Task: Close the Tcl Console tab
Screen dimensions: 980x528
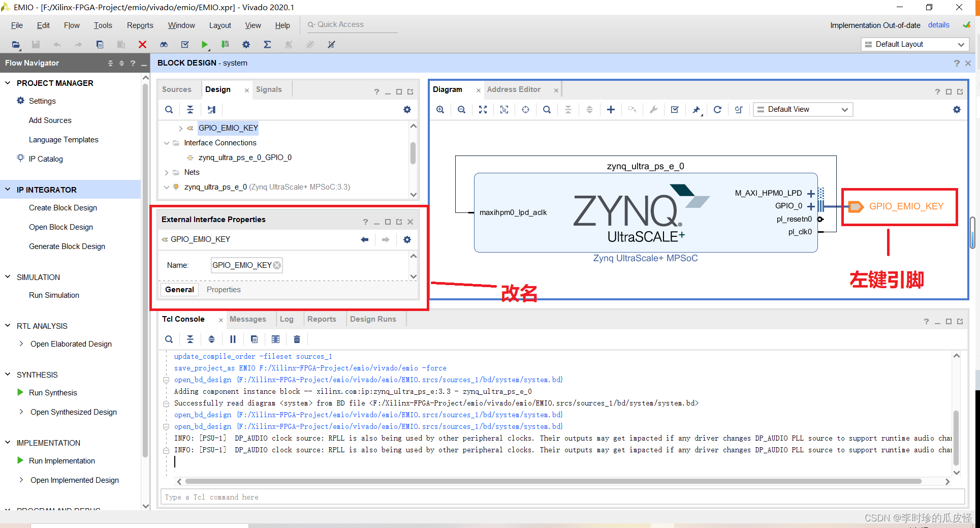Action: 220,320
